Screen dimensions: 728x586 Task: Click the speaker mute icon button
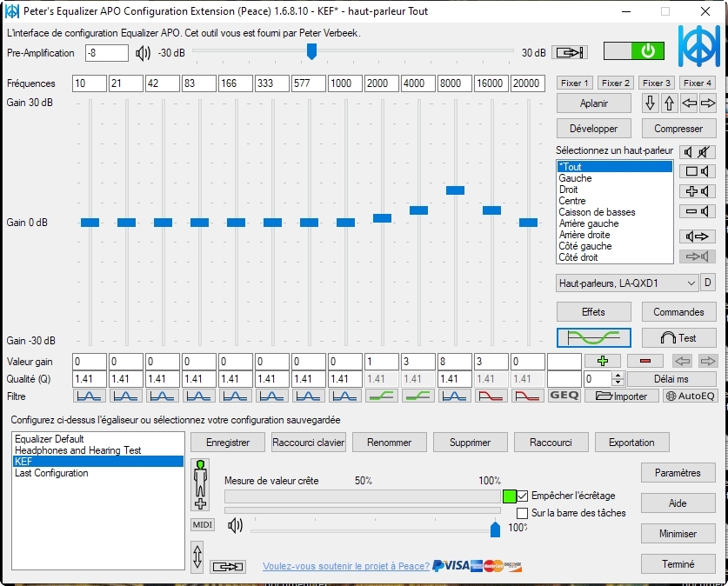coord(698,152)
